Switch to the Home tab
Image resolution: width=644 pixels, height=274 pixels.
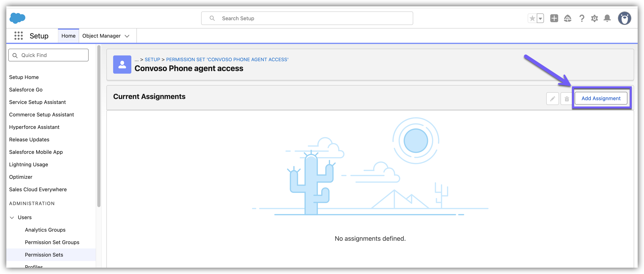pyautogui.click(x=68, y=36)
